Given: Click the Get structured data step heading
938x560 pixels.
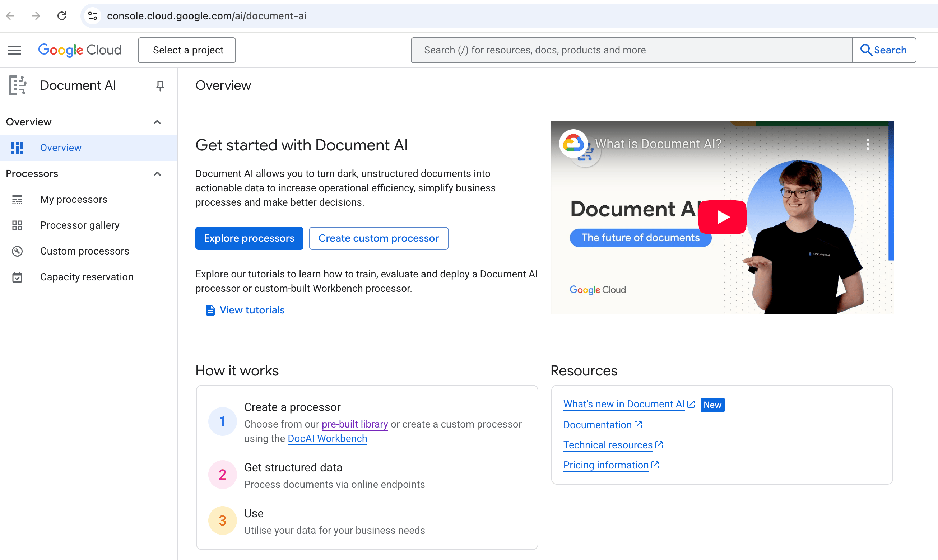Looking at the screenshot, I should pos(293,467).
